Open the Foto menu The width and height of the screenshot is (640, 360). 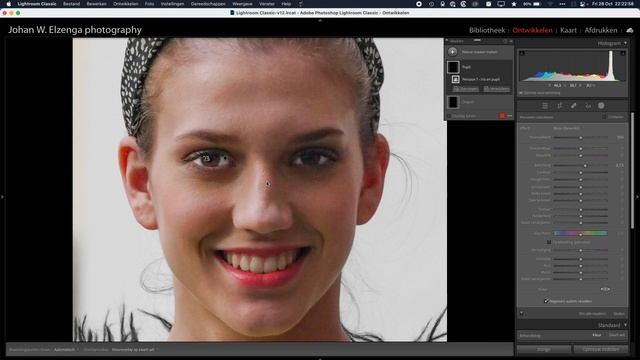coord(149,4)
